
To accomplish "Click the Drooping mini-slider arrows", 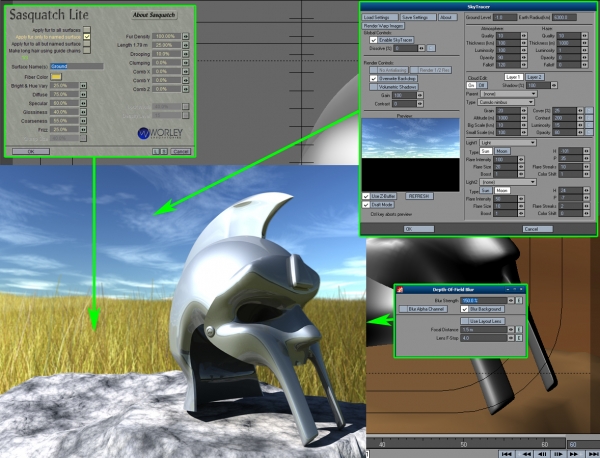I will click(186, 54).
